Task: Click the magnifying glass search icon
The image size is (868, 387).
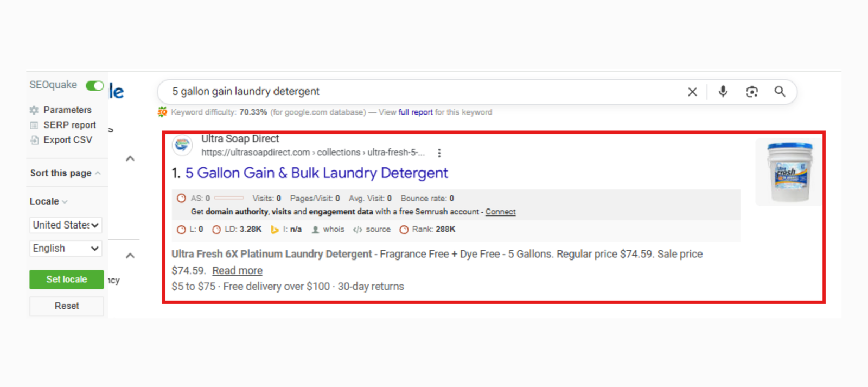Action: pyautogui.click(x=780, y=91)
